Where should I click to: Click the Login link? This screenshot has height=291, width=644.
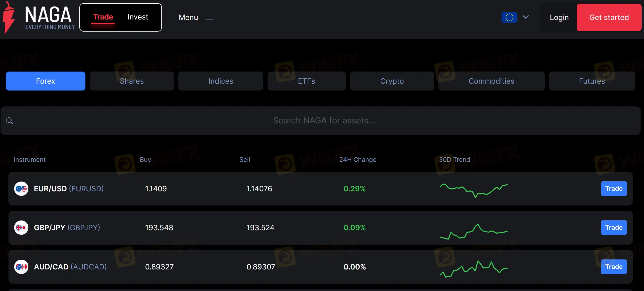(559, 17)
